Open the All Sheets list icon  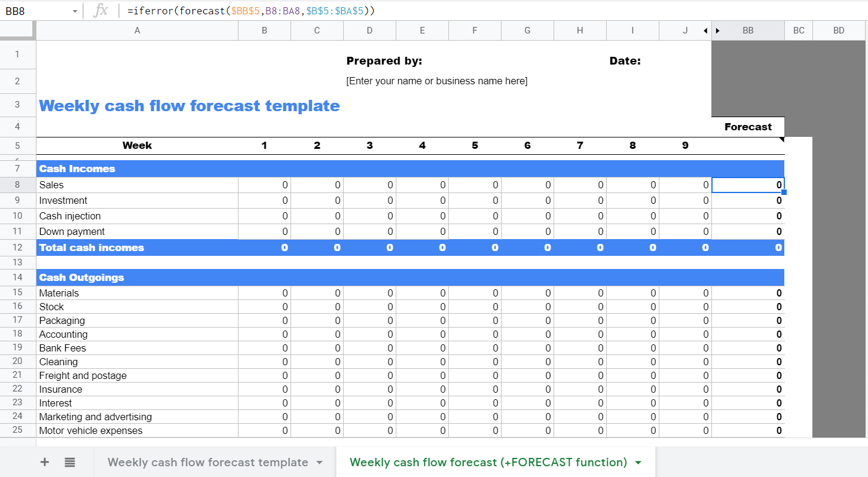tap(70, 462)
